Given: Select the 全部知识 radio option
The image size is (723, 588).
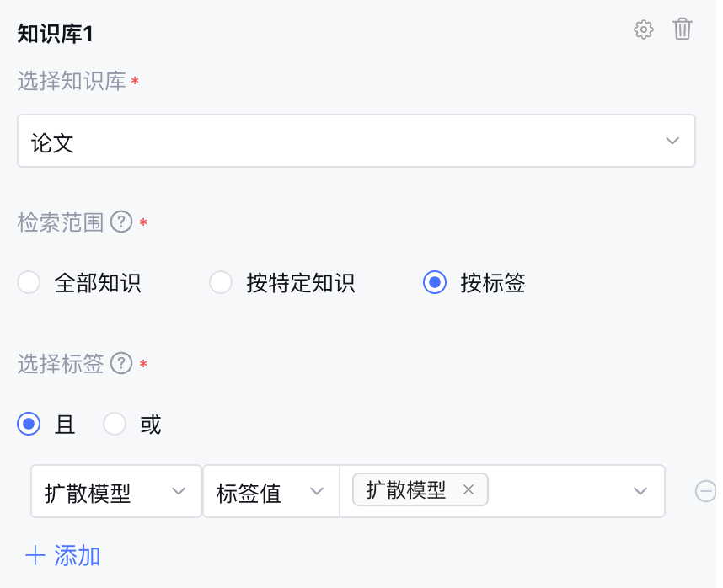Looking at the screenshot, I should coord(29,283).
